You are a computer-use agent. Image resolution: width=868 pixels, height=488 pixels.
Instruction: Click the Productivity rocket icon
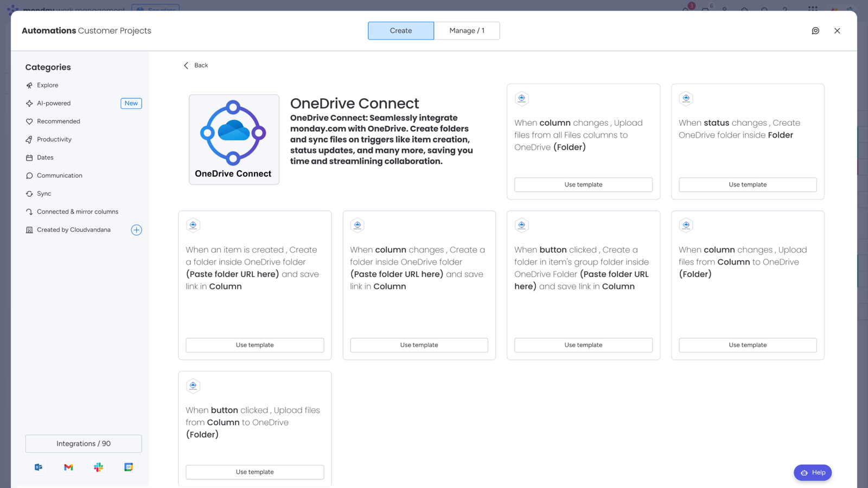point(29,139)
